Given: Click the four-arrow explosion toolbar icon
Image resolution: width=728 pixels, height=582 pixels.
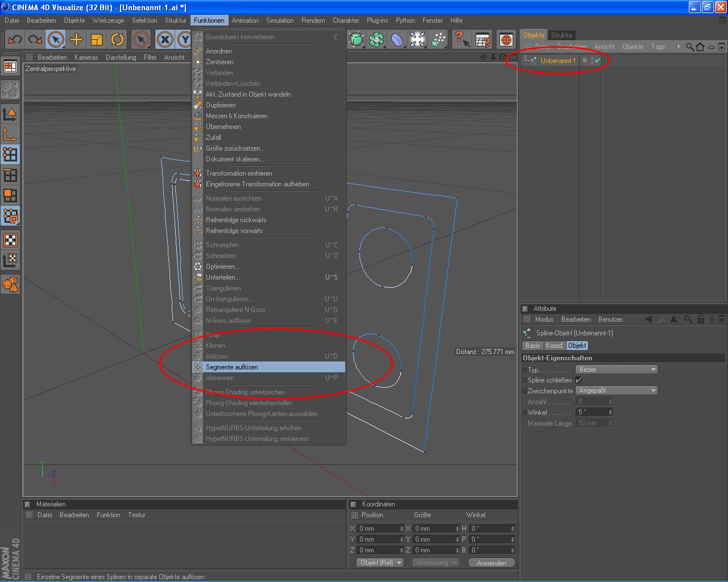Looking at the screenshot, I should (x=417, y=39).
